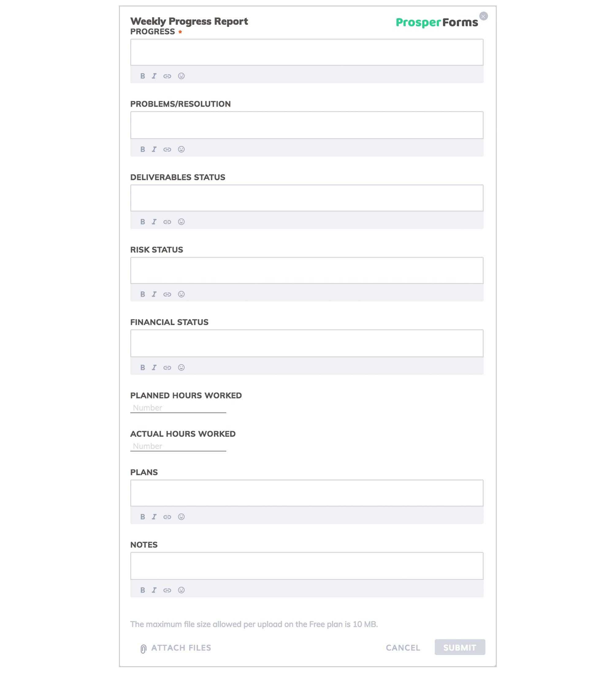Screen dimensions: 616x673
Task: Click the PROBLEMS/RESOLUTION text area
Action: [x=307, y=125]
